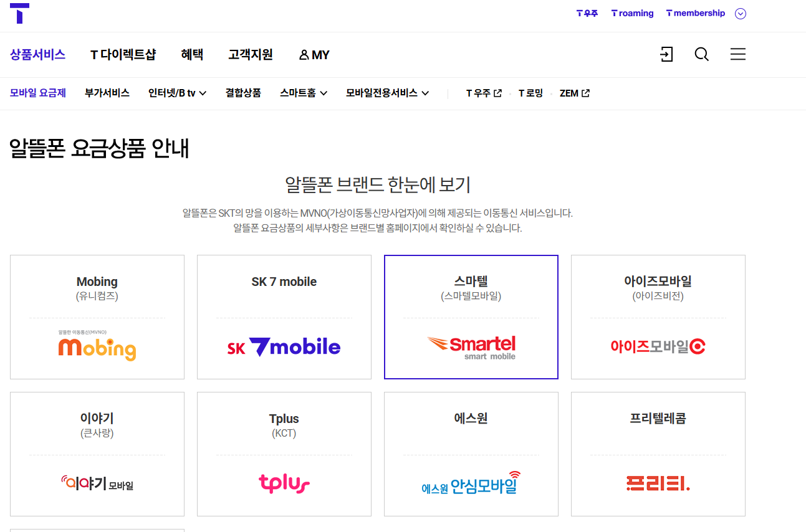The image size is (806, 532).
Task: Click the (아이즈비전) subtitle text
Action: 658,297
